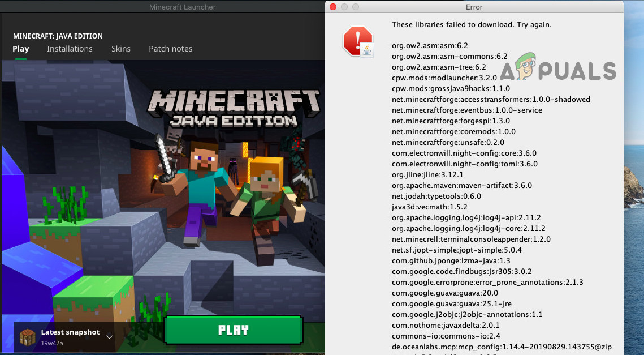Select the maven-artifact:3.6.0 library line
Viewport: 644px width, 355px height.
tap(461, 185)
